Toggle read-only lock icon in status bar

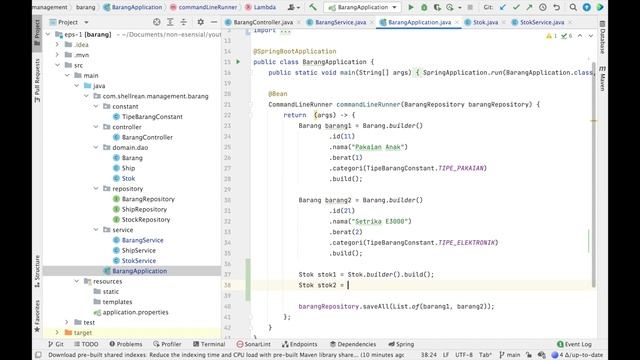click(529, 355)
